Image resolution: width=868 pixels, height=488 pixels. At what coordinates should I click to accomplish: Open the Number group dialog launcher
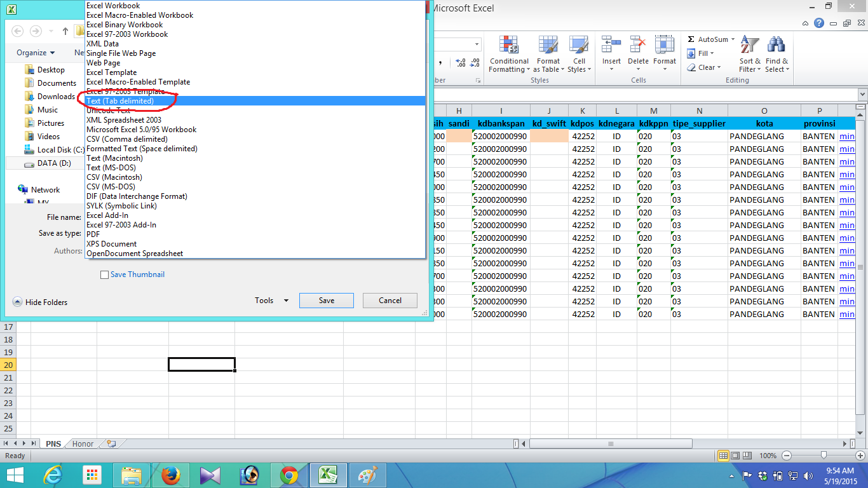[x=478, y=81]
